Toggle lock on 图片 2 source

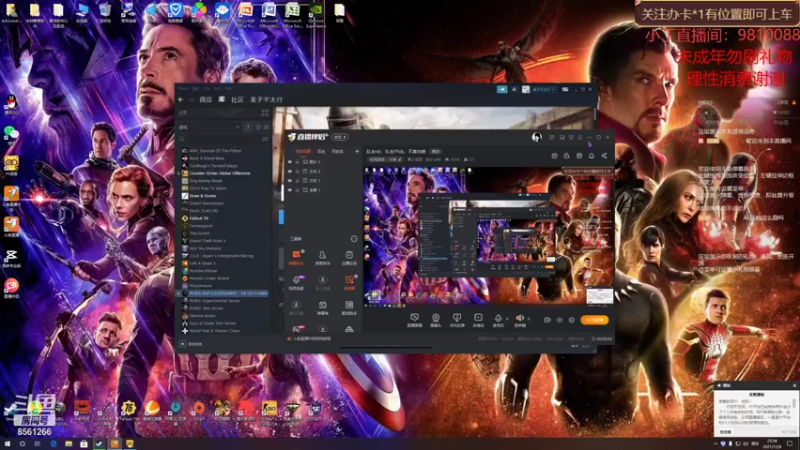[x=297, y=162]
